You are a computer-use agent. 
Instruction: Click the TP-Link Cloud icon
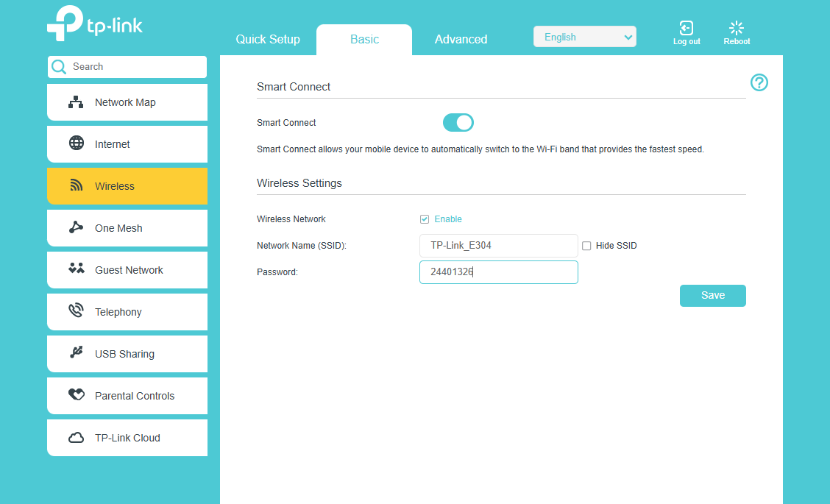click(x=76, y=438)
